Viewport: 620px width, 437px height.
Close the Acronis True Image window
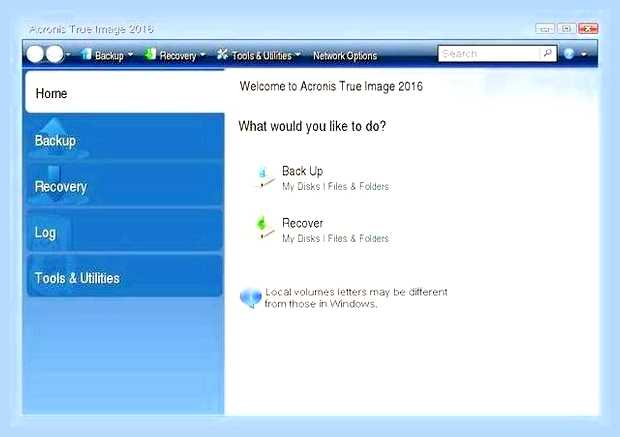[588, 28]
